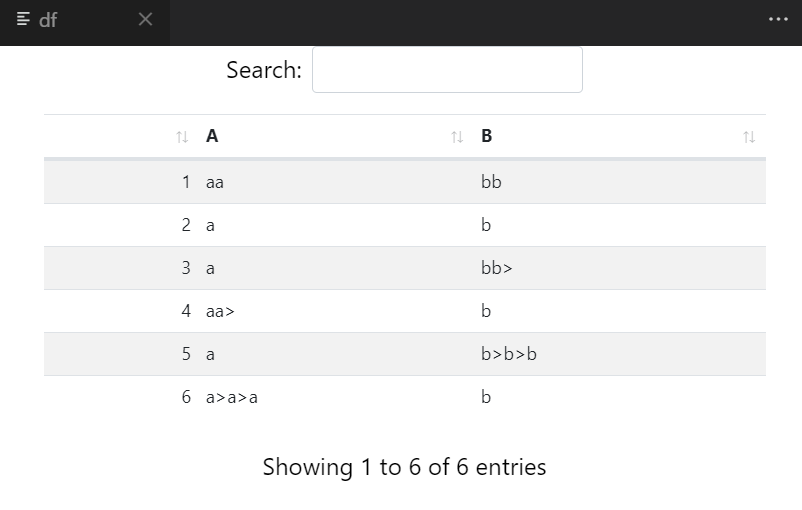
Task: Click sort arrows at right of column B
Action: pos(749,137)
